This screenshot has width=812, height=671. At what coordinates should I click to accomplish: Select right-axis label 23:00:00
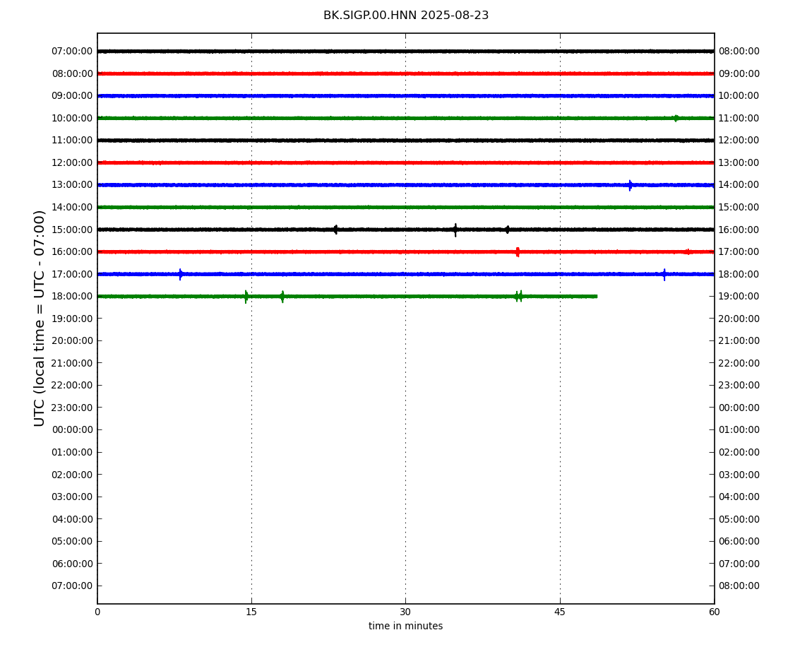[739, 385]
